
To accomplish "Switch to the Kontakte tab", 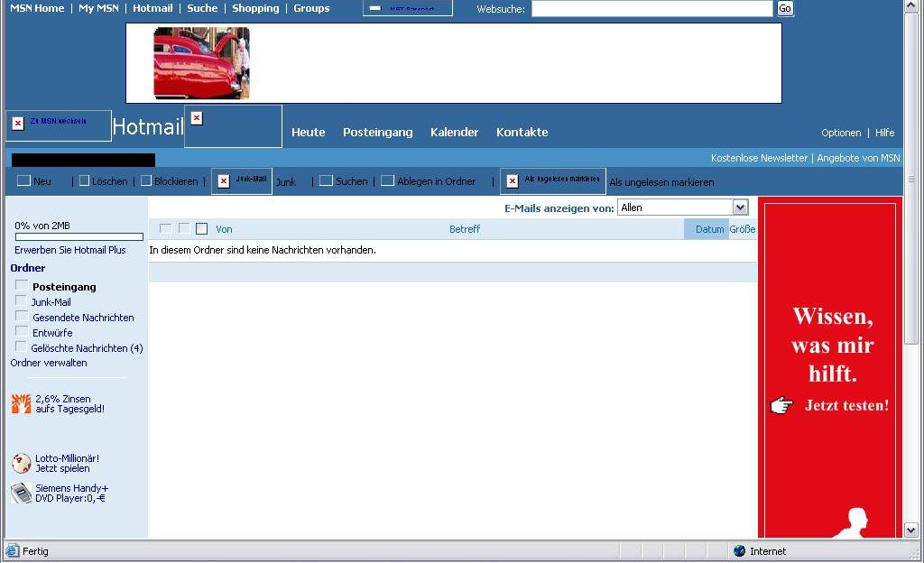I will click(522, 133).
